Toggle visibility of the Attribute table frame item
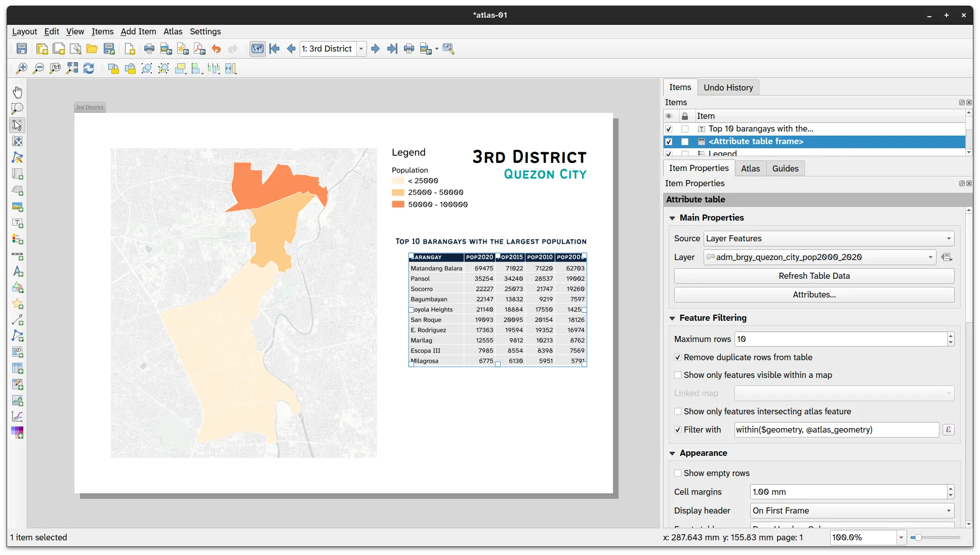Image resolution: width=980 pixels, height=555 pixels. click(x=669, y=142)
